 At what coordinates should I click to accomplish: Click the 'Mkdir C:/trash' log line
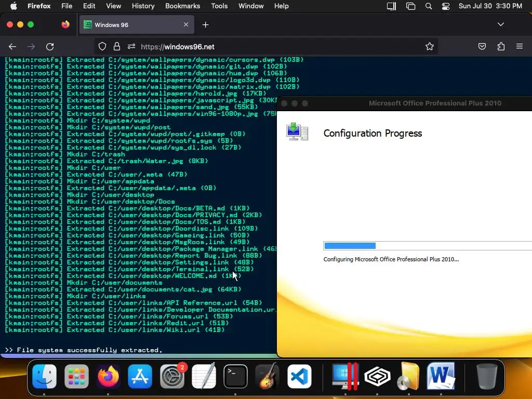65,154
